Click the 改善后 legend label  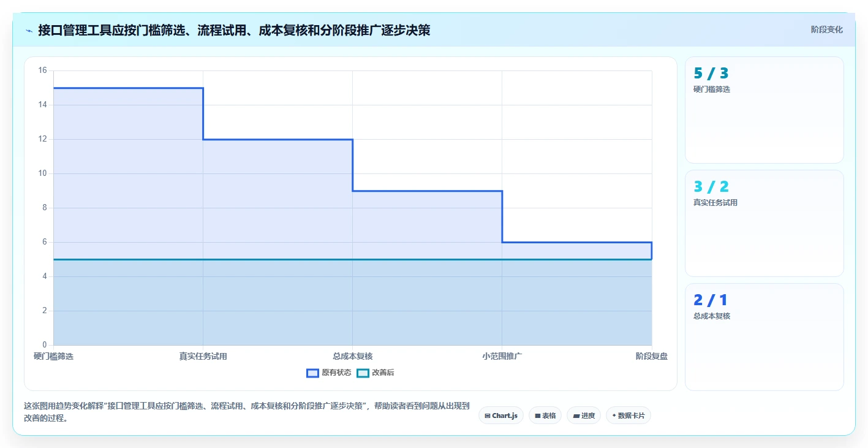(383, 373)
